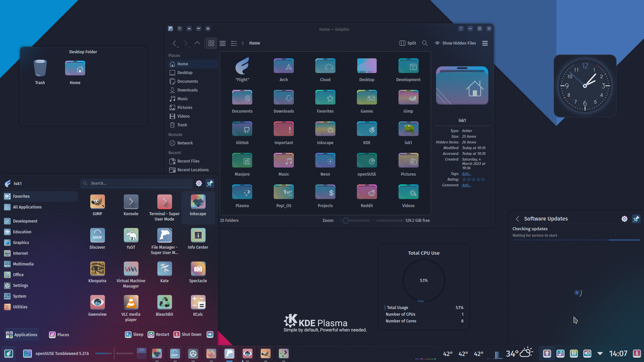Open KCalc calculator

click(x=198, y=302)
